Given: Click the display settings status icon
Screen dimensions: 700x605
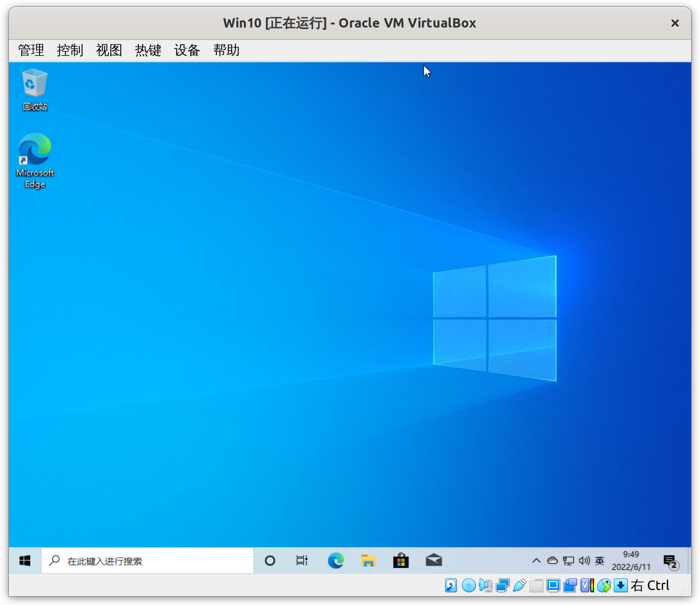Looking at the screenshot, I should 553,585.
